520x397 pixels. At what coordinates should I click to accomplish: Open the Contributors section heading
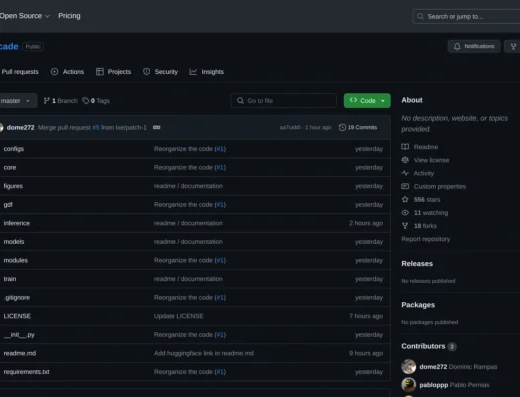(423, 346)
